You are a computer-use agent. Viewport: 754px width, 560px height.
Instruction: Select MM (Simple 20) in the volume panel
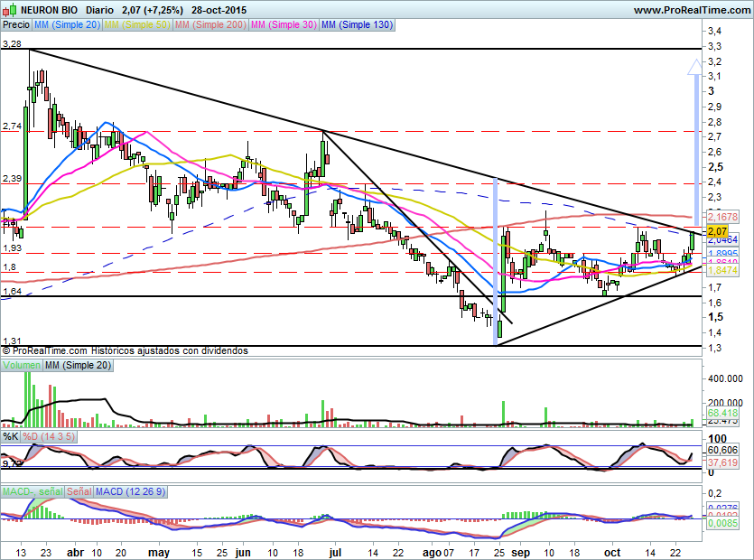click(x=78, y=365)
